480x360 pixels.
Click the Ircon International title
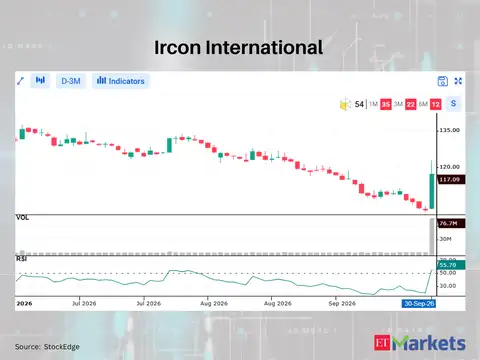pyautogui.click(x=238, y=47)
